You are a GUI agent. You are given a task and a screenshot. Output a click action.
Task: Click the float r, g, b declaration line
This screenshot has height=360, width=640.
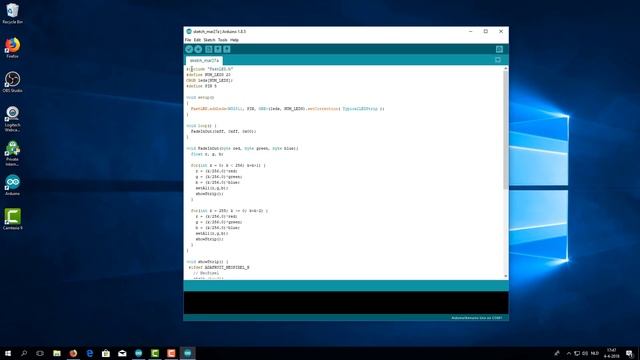(207, 154)
